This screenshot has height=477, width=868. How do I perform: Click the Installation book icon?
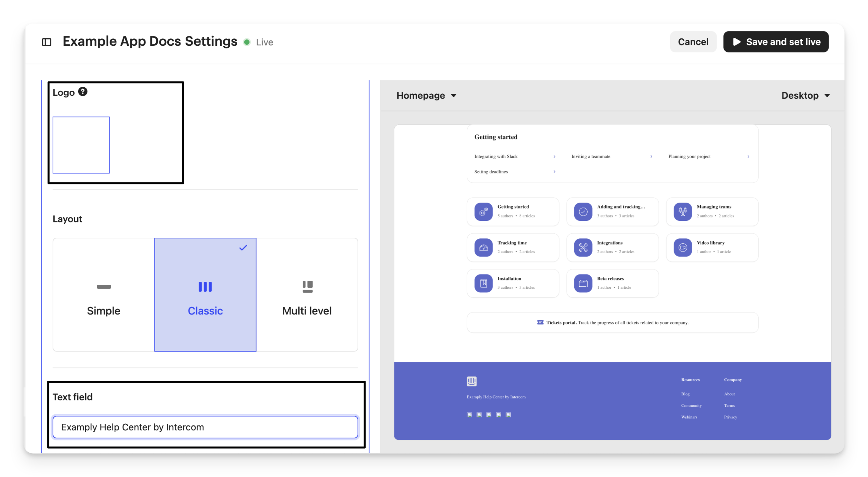[483, 283]
